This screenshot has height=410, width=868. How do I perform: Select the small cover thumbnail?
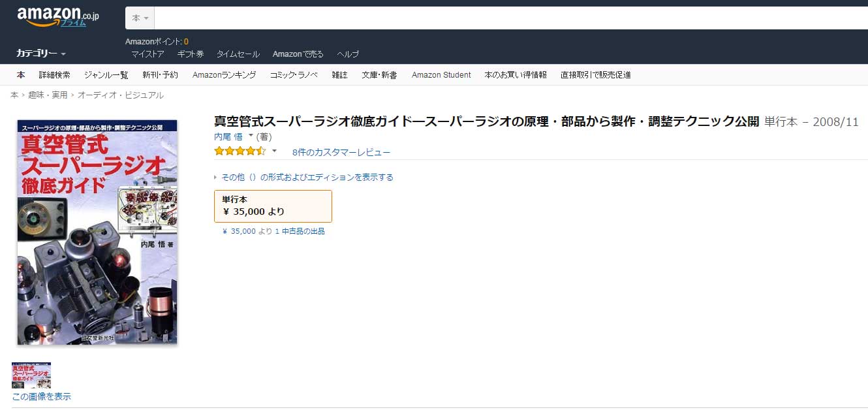[x=31, y=375]
